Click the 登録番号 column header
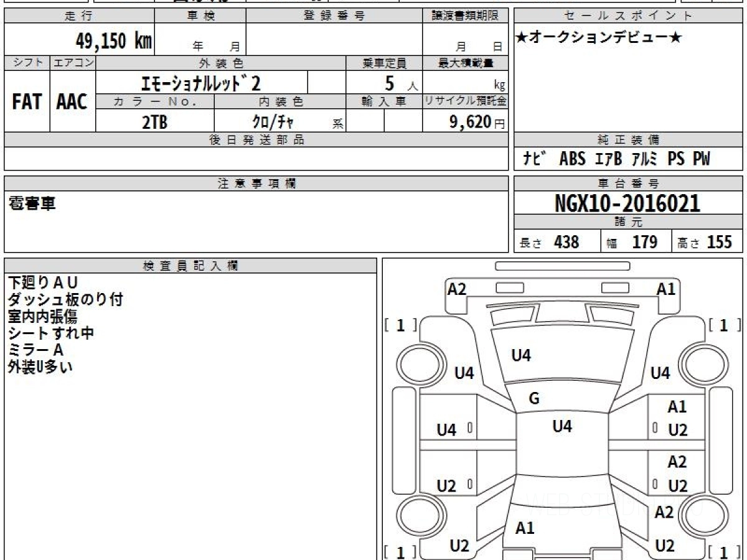This screenshot has height=560, width=747. (x=335, y=16)
